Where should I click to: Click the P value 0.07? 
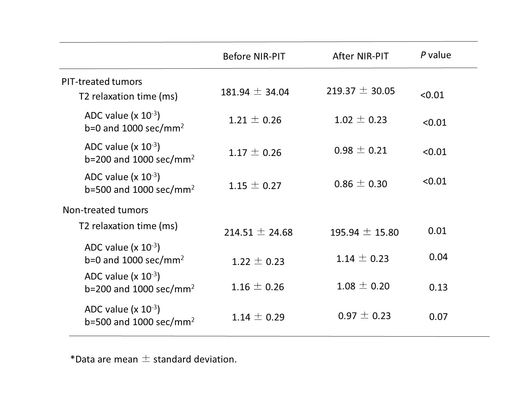coord(438,317)
